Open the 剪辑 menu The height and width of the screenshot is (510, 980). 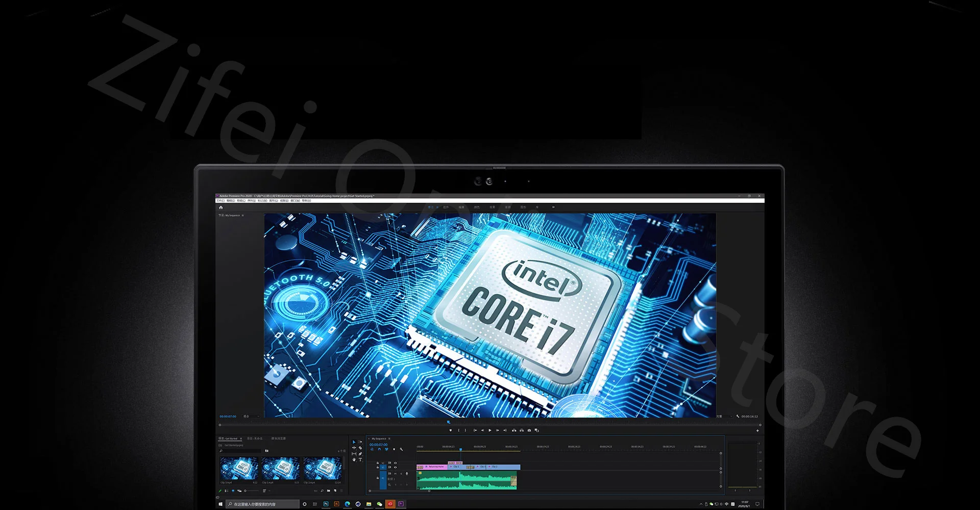click(x=241, y=201)
